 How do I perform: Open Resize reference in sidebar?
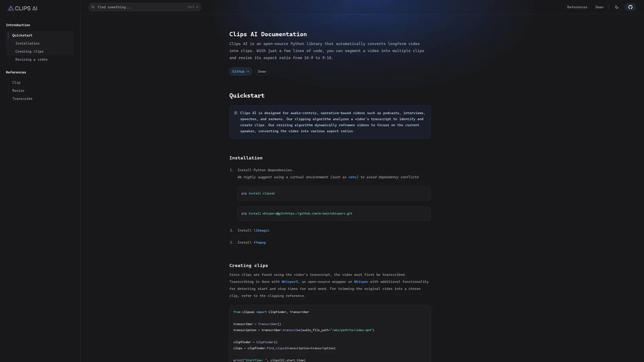18,90
